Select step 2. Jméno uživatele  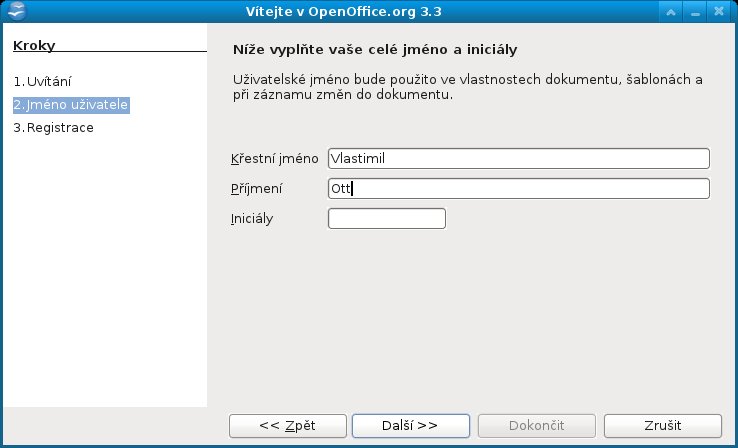(x=71, y=104)
